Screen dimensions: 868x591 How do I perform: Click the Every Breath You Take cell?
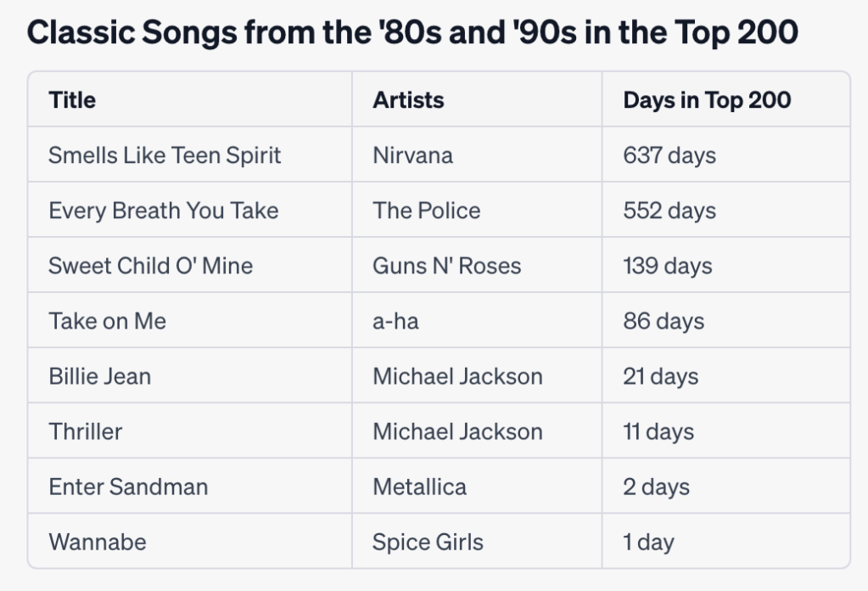pyautogui.click(x=163, y=211)
